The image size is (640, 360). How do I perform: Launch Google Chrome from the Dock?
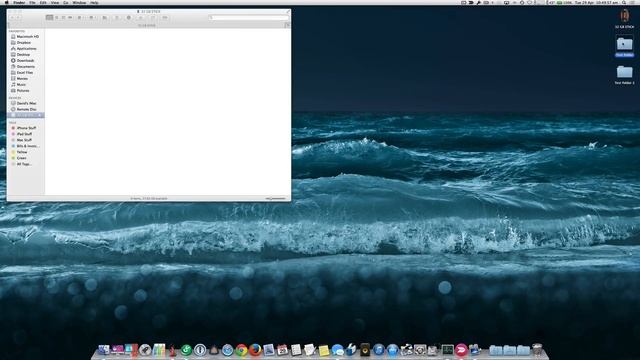pyautogui.click(x=241, y=350)
